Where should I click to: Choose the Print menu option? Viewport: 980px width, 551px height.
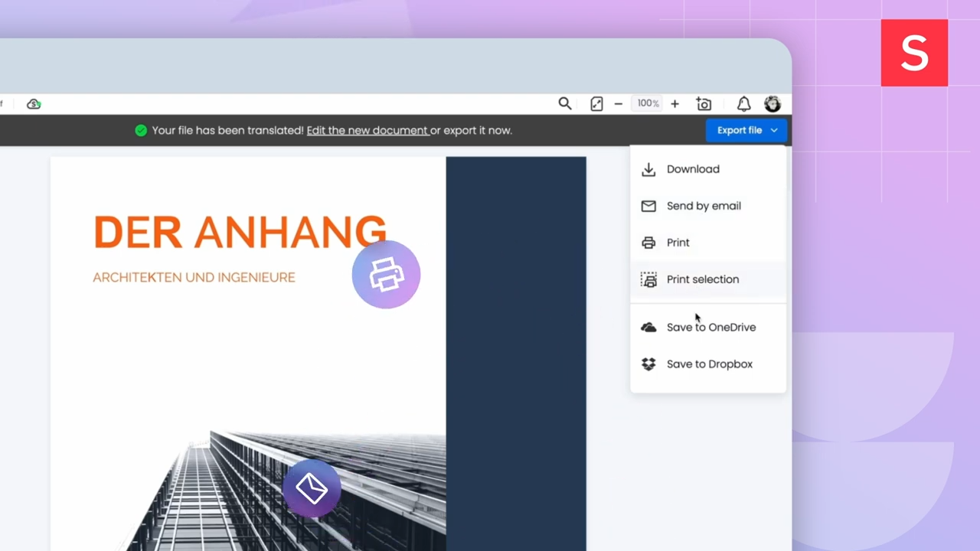pyautogui.click(x=708, y=243)
